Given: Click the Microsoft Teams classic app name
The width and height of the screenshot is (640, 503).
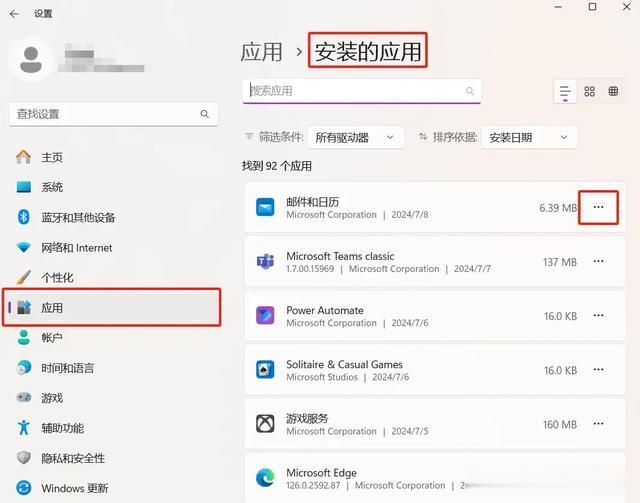Looking at the screenshot, I should [340, 256].
